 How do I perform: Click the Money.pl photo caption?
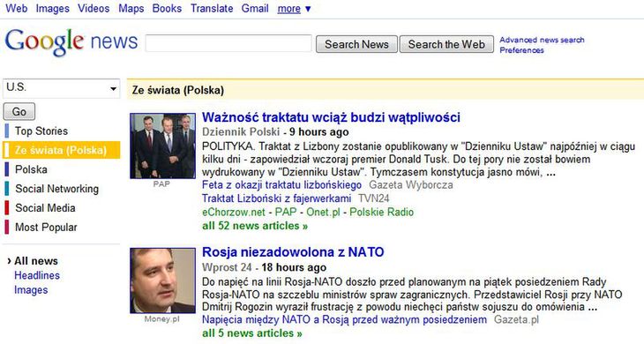click(161, 319)
